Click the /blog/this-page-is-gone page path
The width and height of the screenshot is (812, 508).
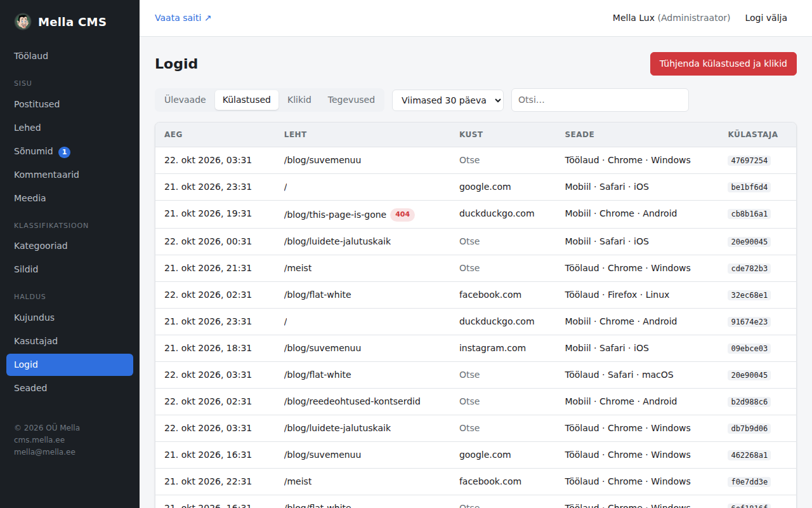coord(335,215)
